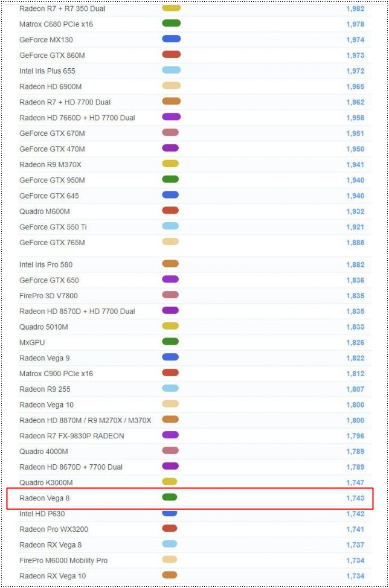Click the light blue pill beside Intel Iris Plus 655

tap(172, 70)
